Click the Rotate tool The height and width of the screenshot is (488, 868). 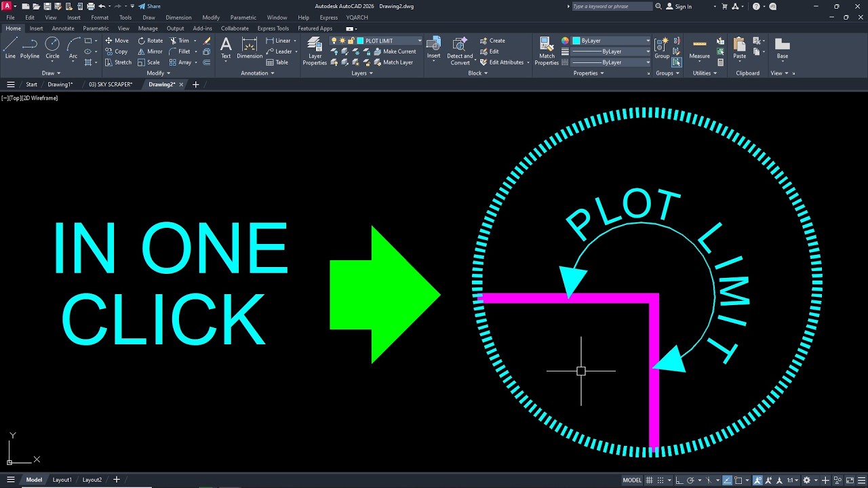(151, 41)
